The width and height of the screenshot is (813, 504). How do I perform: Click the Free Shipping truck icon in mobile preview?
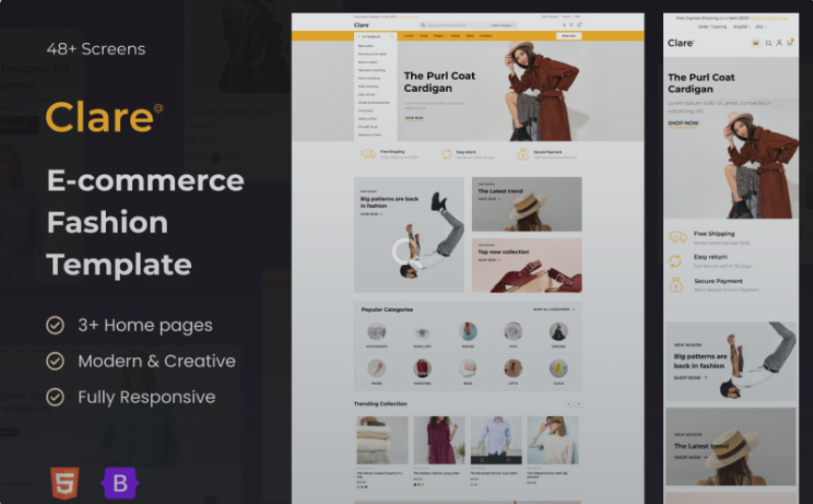click(x=676, y=238)
